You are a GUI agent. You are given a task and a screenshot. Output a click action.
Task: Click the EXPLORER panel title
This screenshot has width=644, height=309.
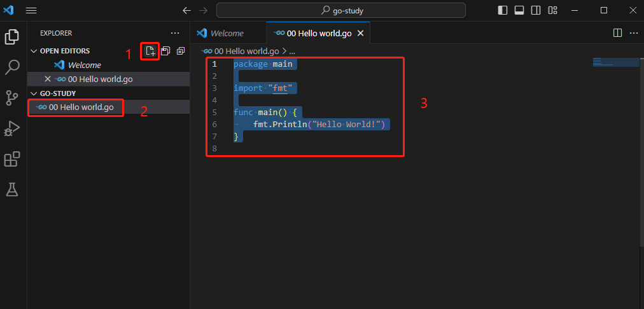tap(56, 33)
